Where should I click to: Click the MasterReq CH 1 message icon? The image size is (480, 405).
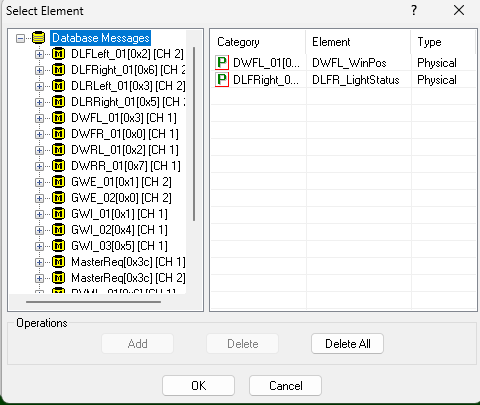(59, 262)
